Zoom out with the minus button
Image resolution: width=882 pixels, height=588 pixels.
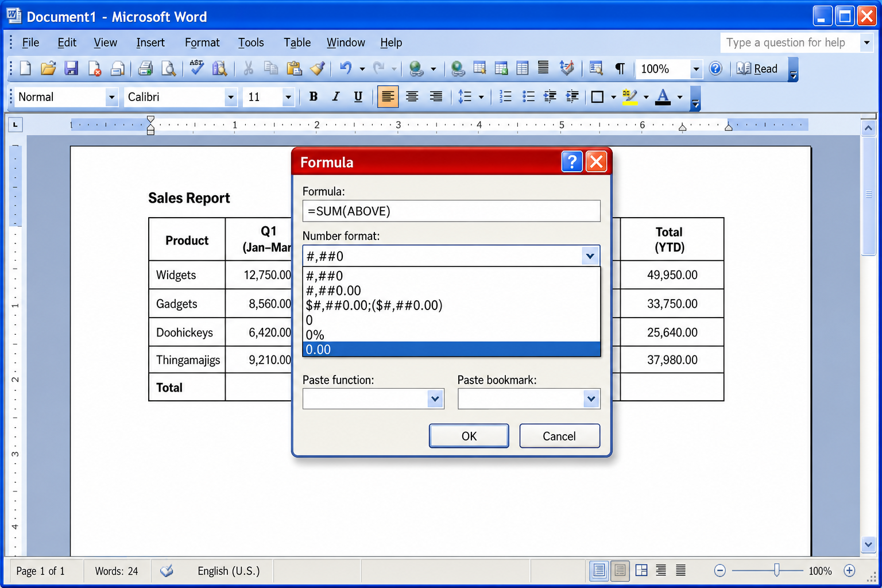click(x=720, y=571)
